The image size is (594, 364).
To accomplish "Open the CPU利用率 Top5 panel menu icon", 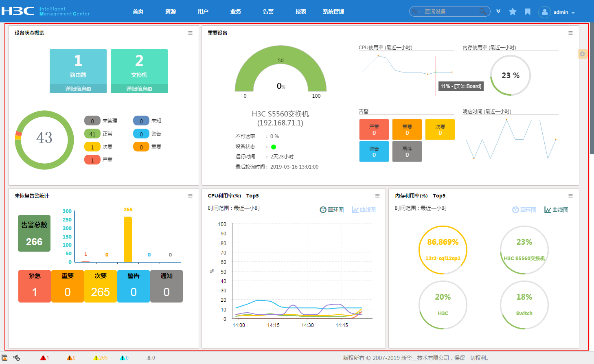I will click(x=377, y=196).
